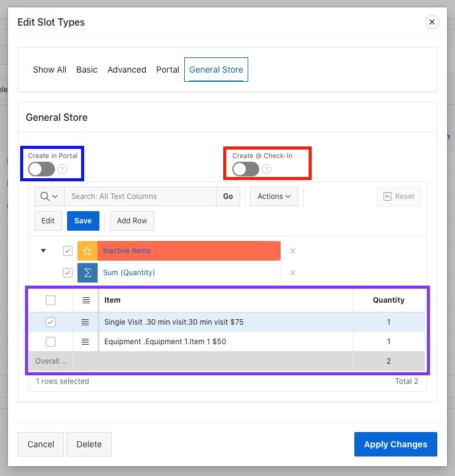Collapse the grid settings disclosure triangle
455x476 pixels.
click(x=43, y=251)
